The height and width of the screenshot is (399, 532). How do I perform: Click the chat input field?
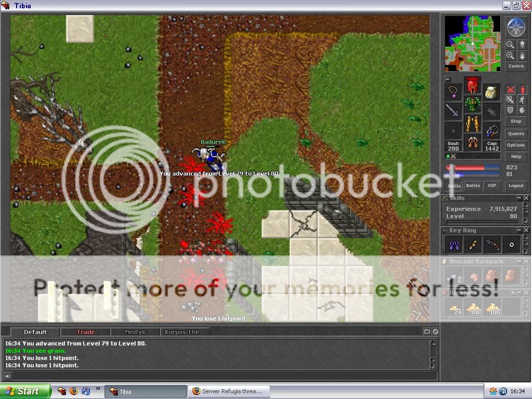(x=224, y=376)
